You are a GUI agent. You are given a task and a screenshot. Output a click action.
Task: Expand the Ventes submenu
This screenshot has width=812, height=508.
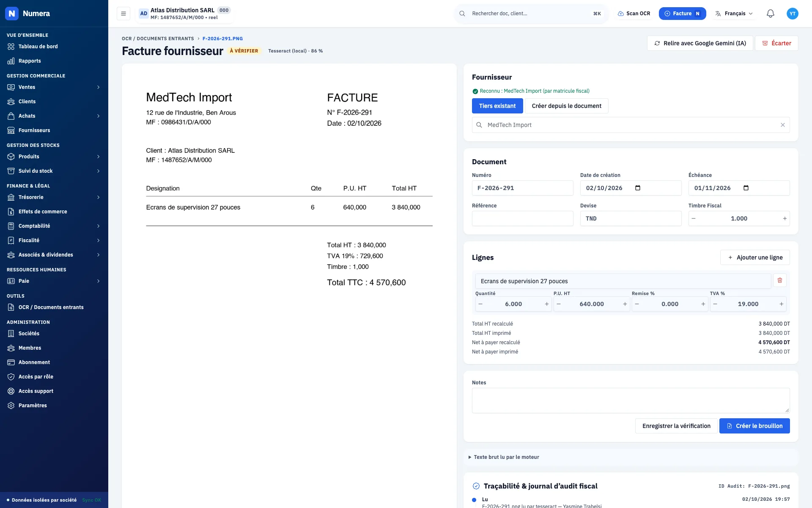(54, 87)
